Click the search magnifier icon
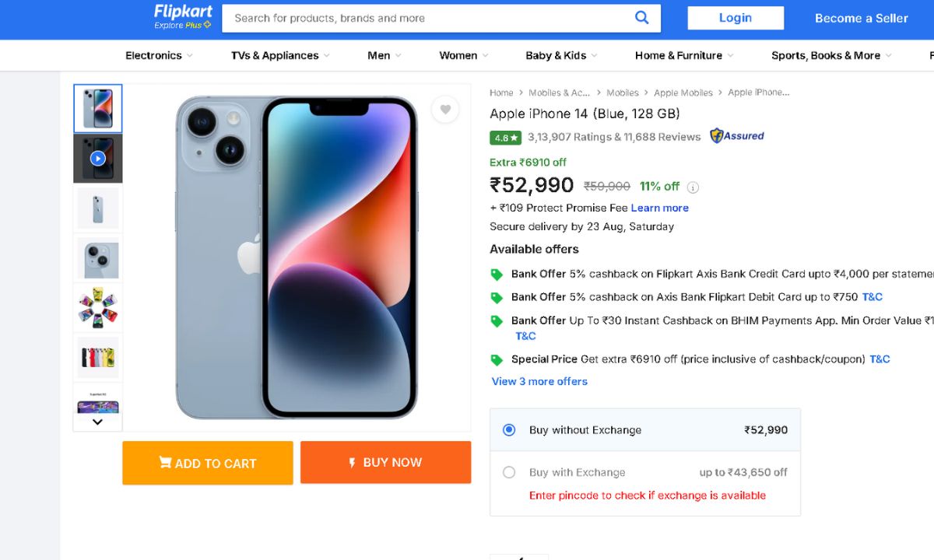The image size is (934, 560). click(641, 18)
